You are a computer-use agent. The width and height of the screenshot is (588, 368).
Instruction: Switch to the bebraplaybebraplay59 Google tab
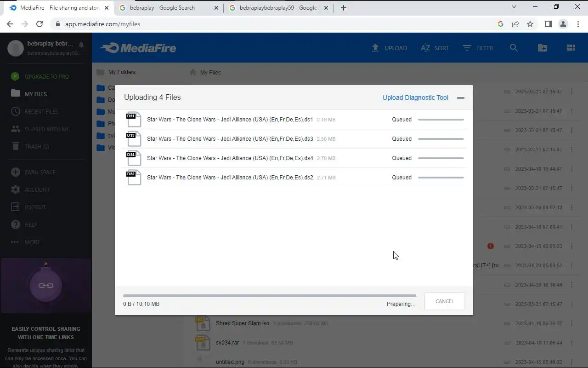(278, 8)
